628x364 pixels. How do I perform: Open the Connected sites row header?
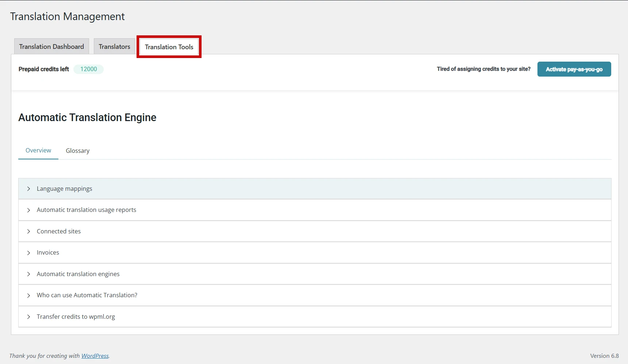coord(59,231)
